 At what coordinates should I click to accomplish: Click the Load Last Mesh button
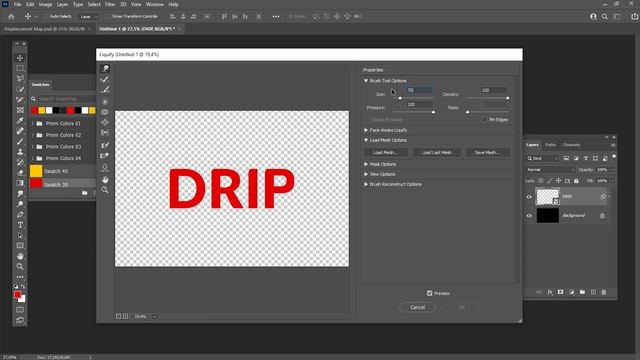point(437,153)
